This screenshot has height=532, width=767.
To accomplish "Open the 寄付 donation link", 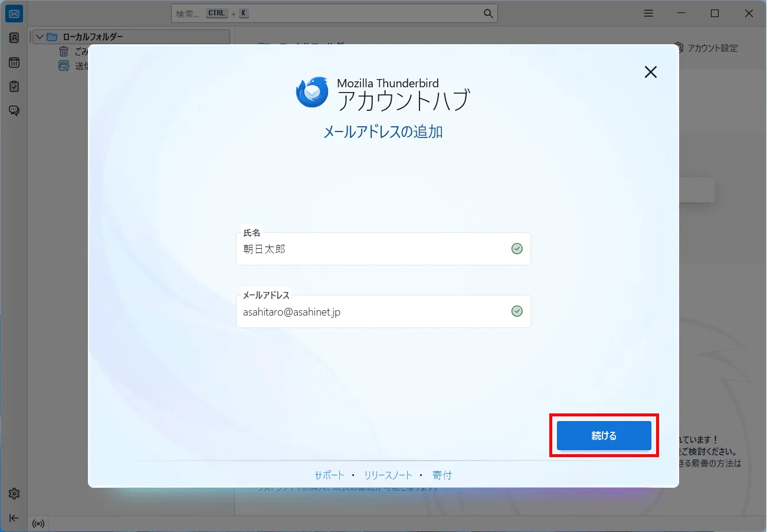I will [442, 475].
